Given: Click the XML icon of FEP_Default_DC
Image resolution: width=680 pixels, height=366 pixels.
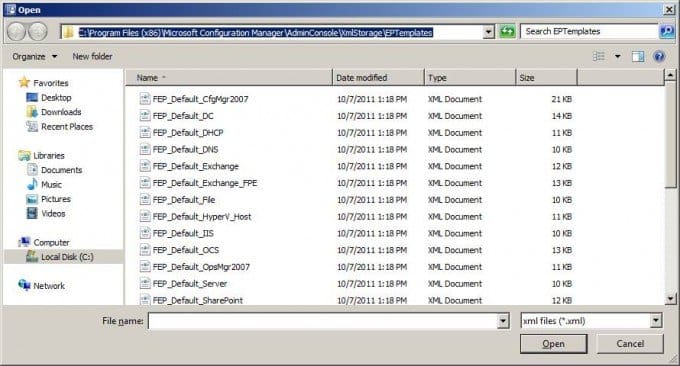Looking at the screenshot, I should point(145,116).
